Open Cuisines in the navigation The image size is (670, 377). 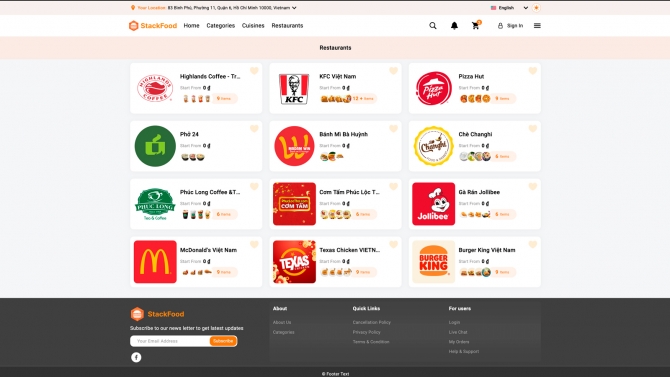tap(253, 26)
